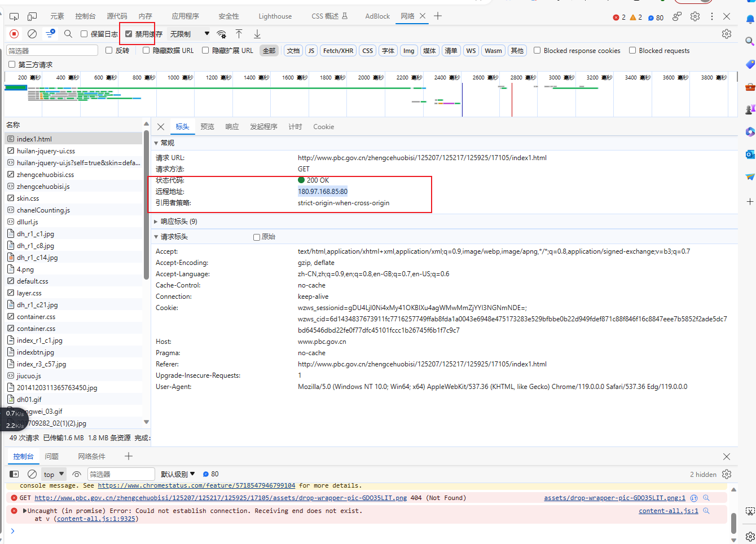Check the 反转 filter checkbox
756x544 pixels.
pyautogui.click(x=109, y=50)
